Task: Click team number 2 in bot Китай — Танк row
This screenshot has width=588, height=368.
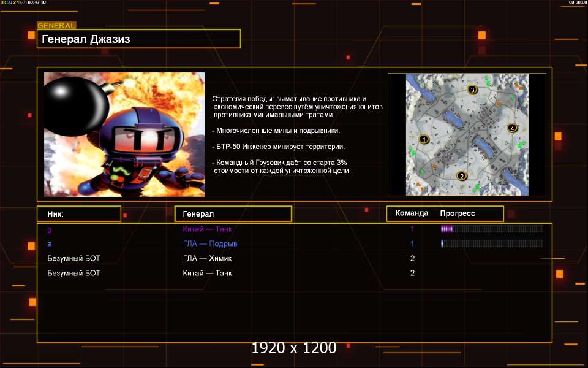Action: [x=412, y=273]
